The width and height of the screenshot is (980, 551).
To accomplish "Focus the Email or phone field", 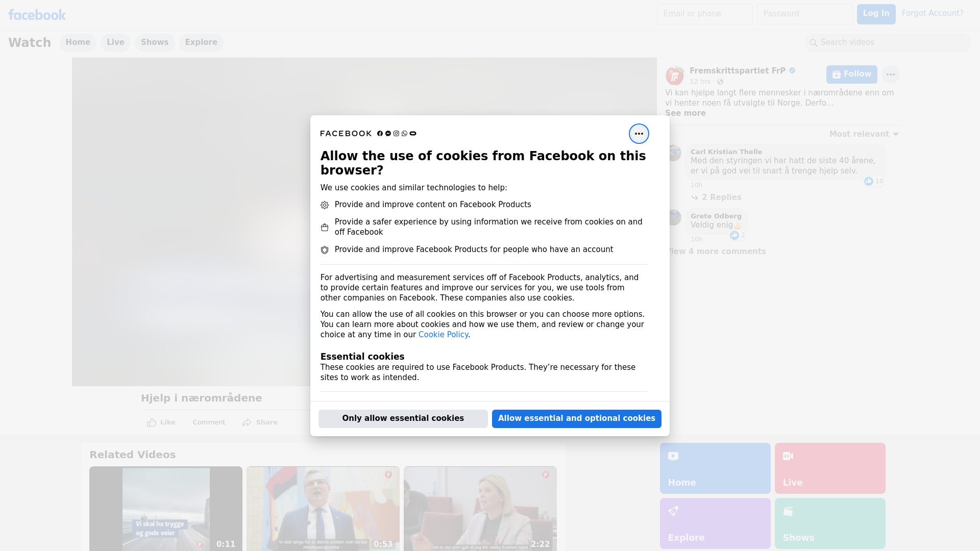I will tap(704, 14).
